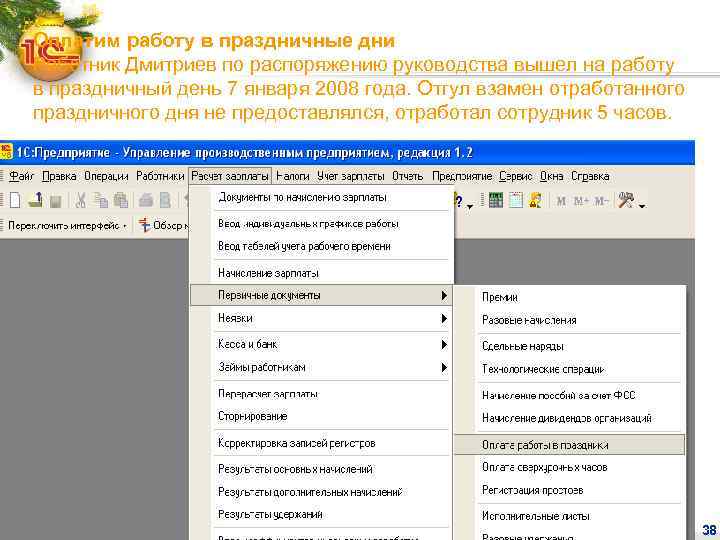Select Сторнирование menu entry

coord(320,416)
